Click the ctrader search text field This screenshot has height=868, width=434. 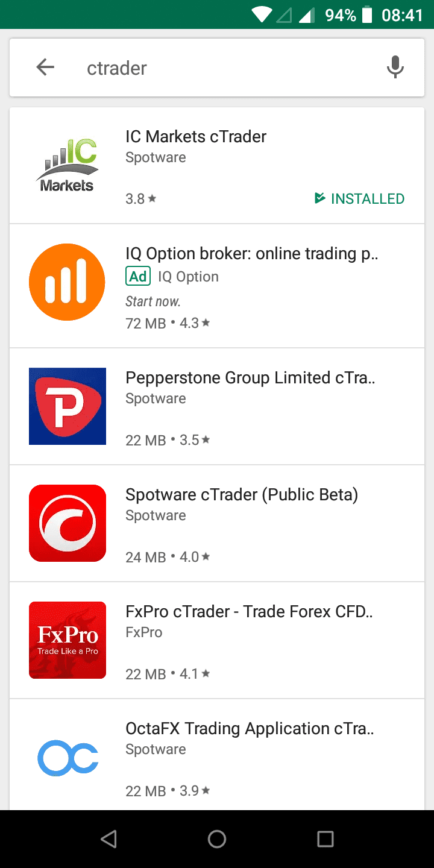pyautogui.click(x=229, y=68)
